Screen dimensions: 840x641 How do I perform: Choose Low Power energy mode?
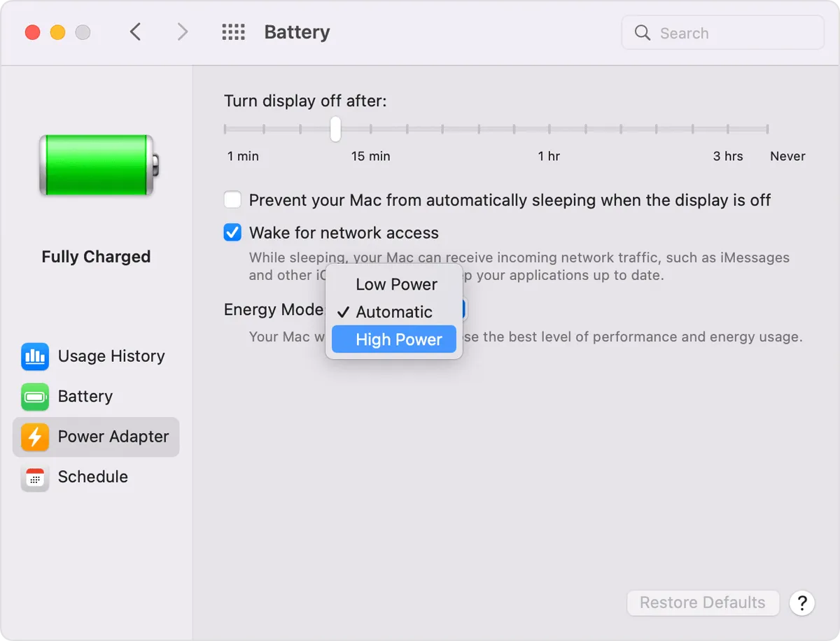tap(395, 284)
